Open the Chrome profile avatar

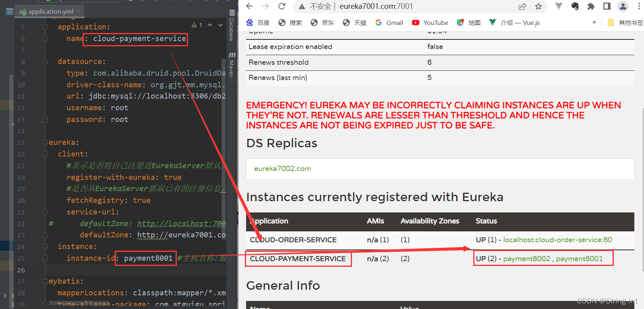[x=623, y=6]
